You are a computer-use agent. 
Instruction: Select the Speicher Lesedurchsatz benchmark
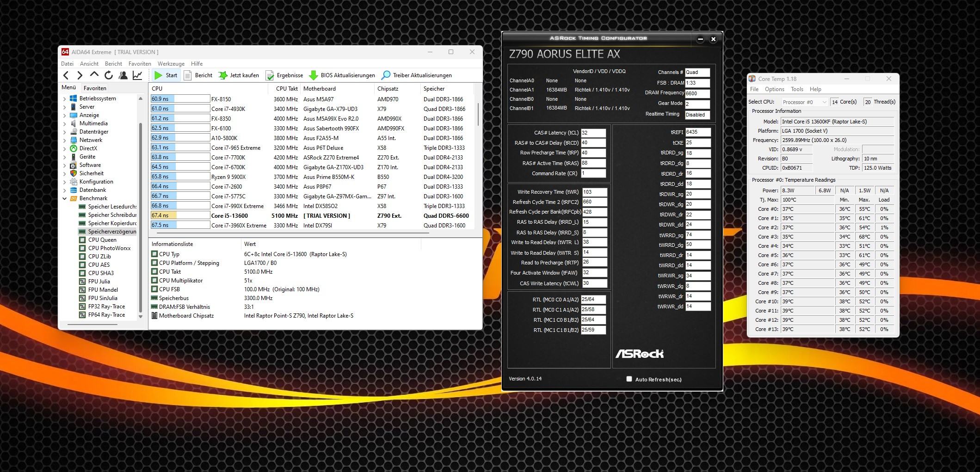pos(112,207)
